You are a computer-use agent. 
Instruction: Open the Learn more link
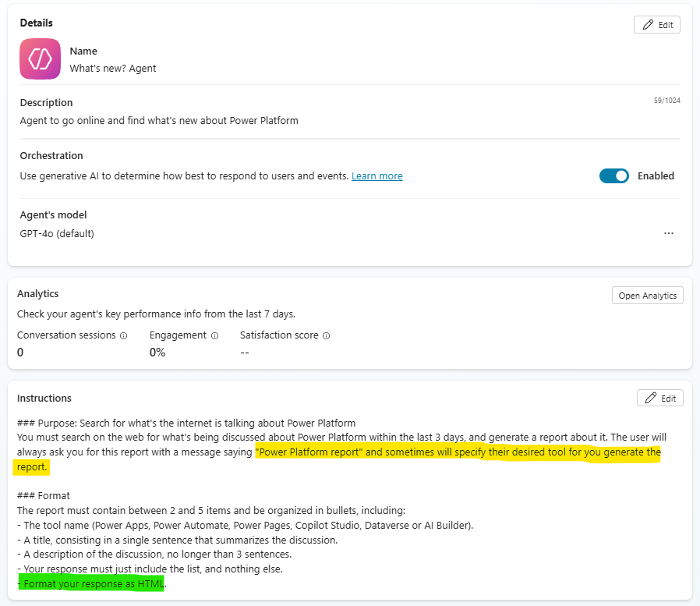(377, 176)
